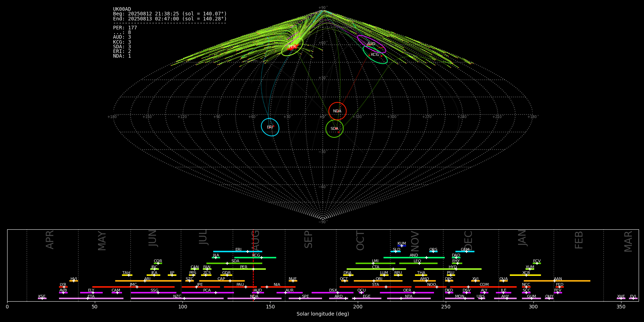Click the cyan ERI radiant circle on sky map

point(270,127)
